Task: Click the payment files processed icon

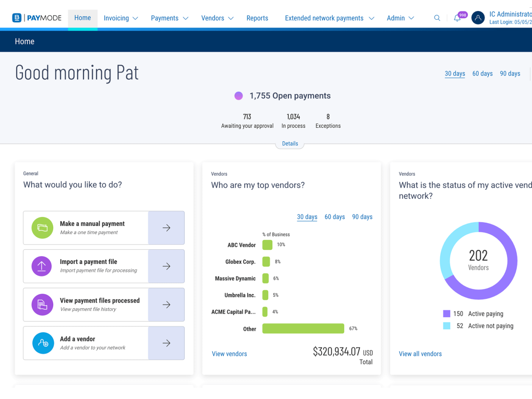Action: click(42, 305)
